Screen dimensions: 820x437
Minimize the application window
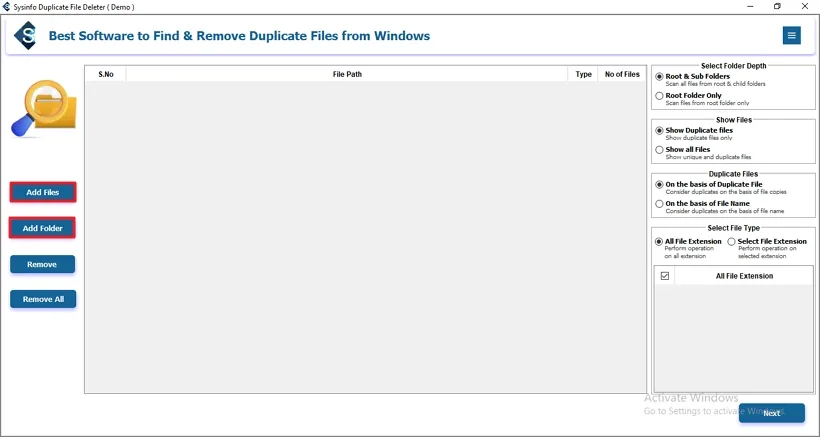pos(749,7)
